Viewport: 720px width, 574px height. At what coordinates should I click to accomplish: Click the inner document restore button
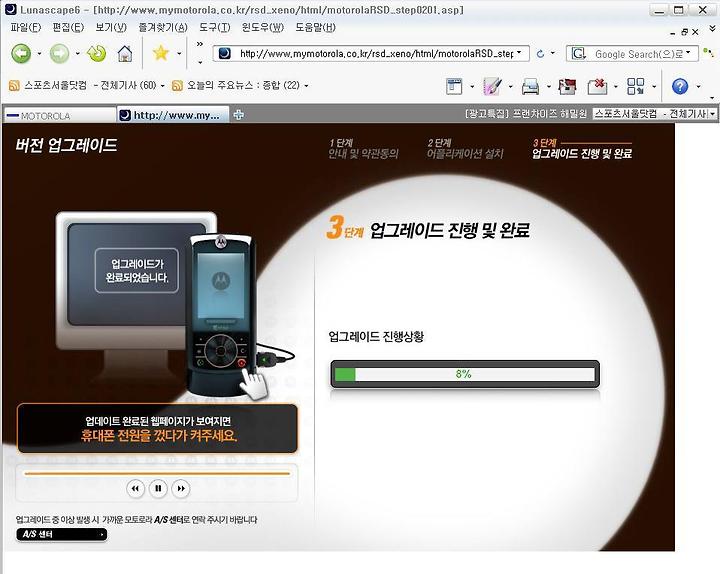click(x=684, y=32)
